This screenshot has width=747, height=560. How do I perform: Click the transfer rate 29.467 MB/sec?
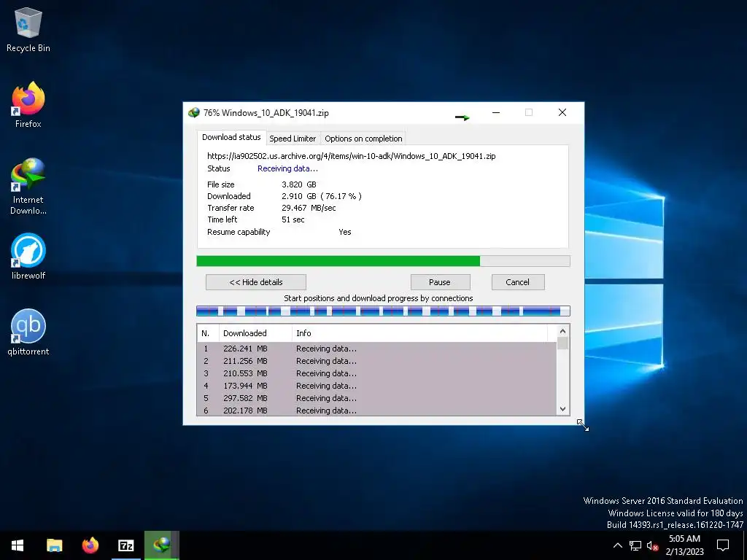[309, 208]
